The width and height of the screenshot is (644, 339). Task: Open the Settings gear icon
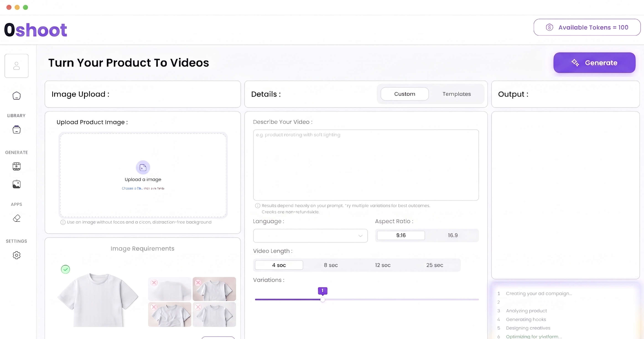(16, 255)
